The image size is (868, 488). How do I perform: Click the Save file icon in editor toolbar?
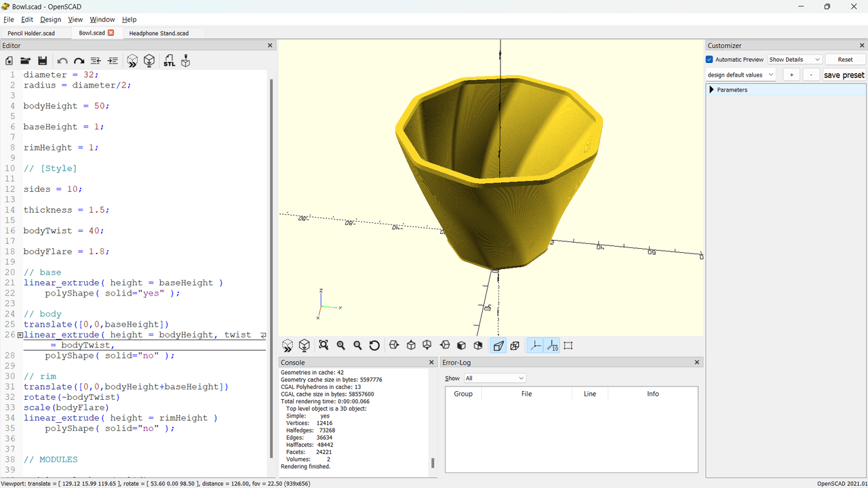click(42, 61)
